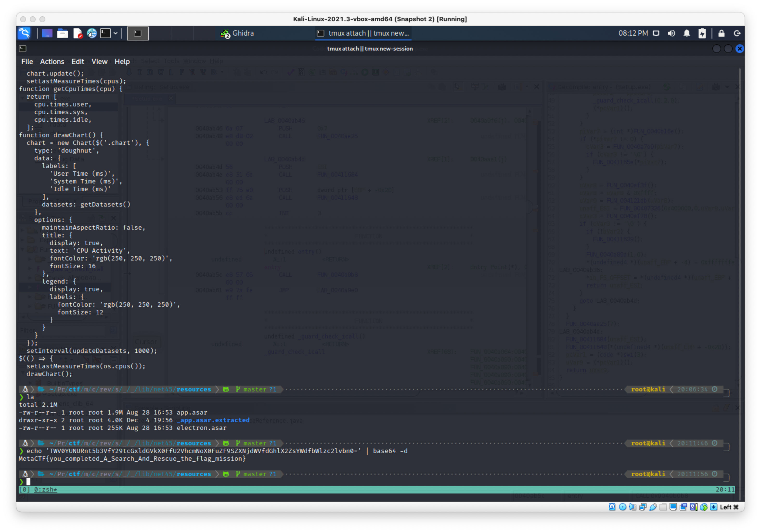Click the root@kali 20:06:34 prompt segment
The image size is (761, 532).
coord(674,389)
